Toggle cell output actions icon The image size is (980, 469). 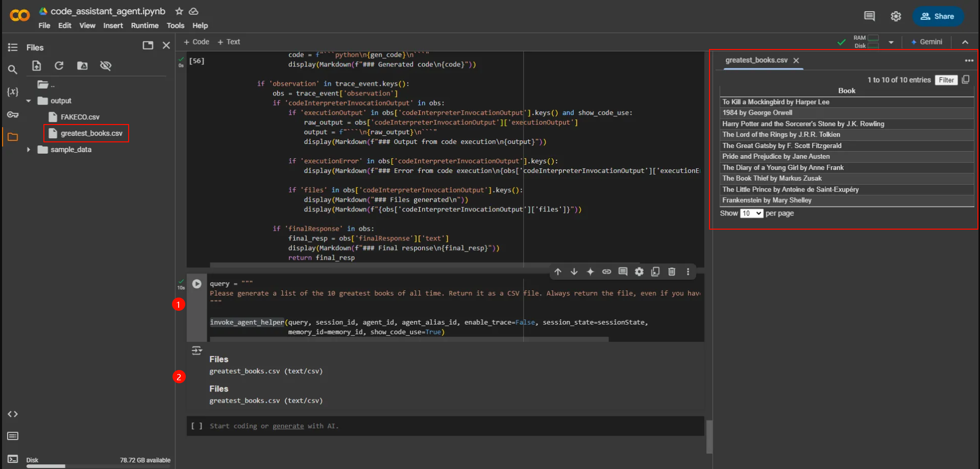coord(197,351)
